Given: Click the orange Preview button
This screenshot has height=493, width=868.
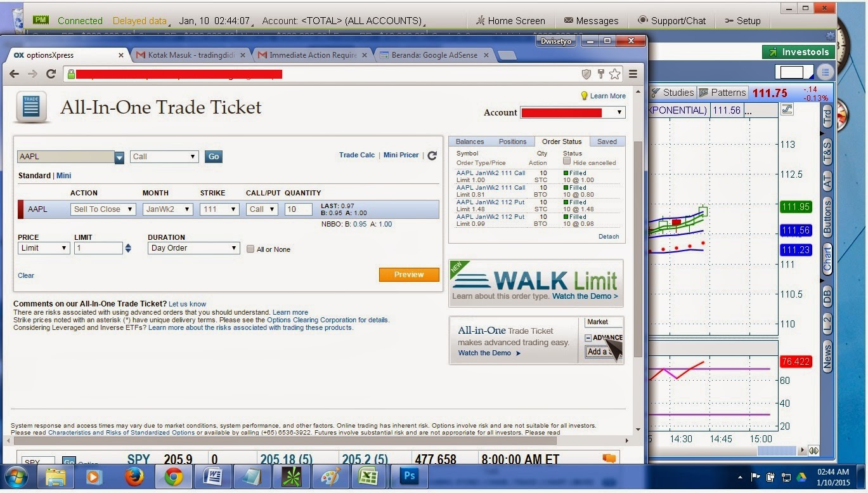Looking at the screenshot, I should [409, 275].
